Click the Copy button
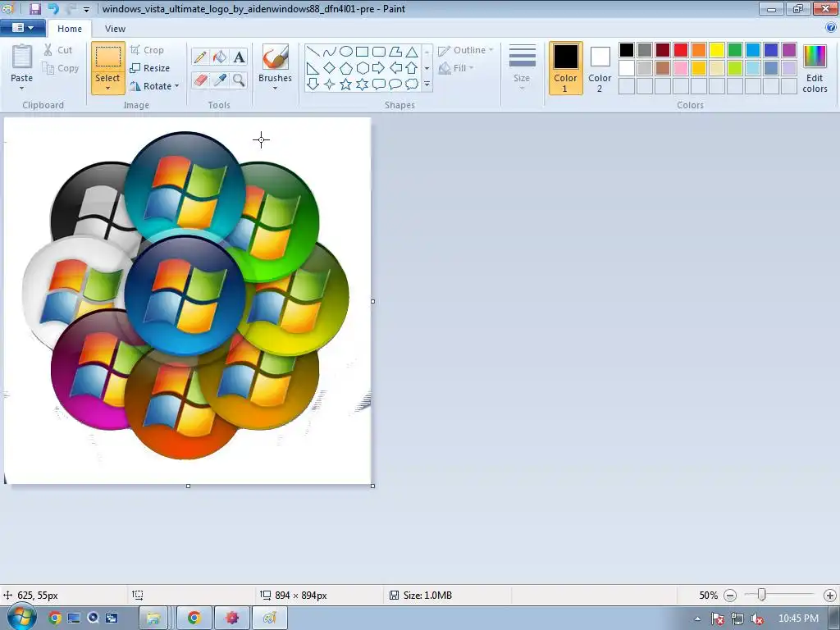The image size is (840, 630). 61,69
